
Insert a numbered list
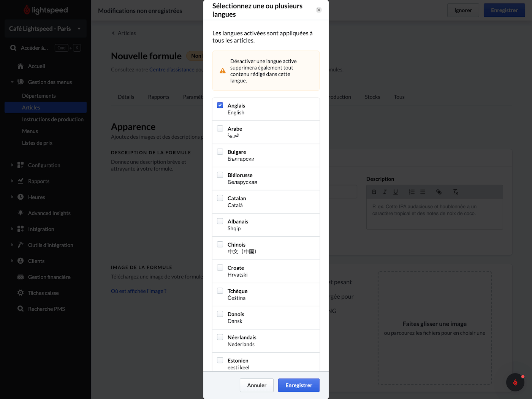point(412,192)
